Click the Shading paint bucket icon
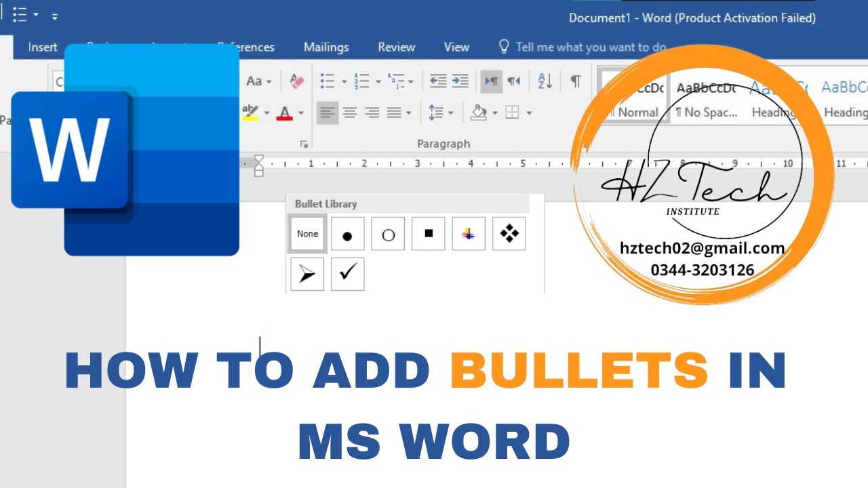 (479, 113)
